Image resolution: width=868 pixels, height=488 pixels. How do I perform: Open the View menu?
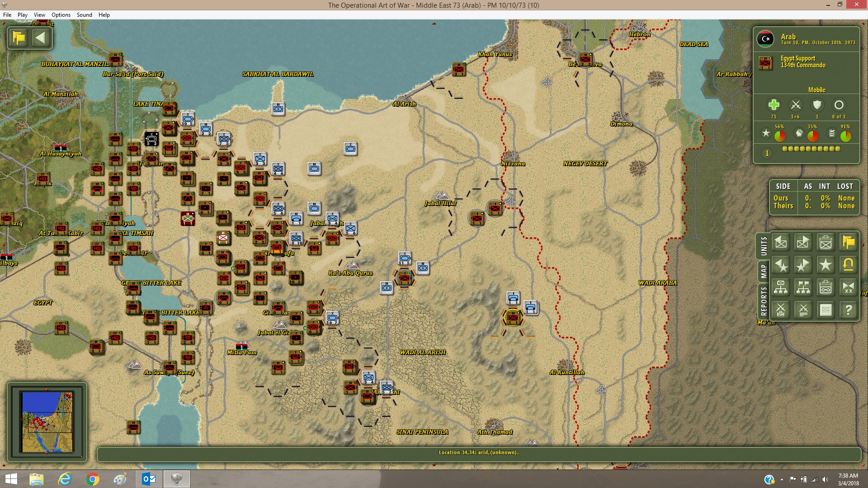click(39, 15)
